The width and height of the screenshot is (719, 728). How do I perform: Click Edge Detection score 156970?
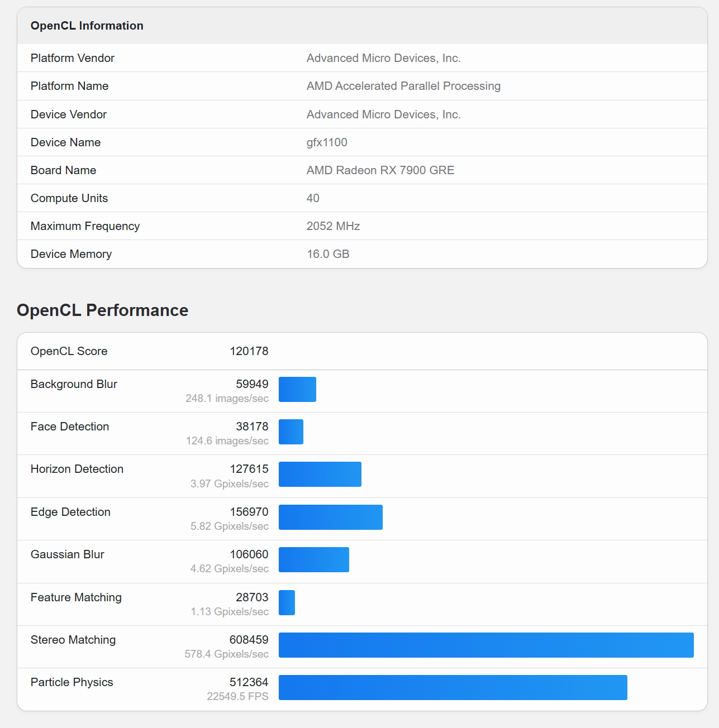point(249,512)
